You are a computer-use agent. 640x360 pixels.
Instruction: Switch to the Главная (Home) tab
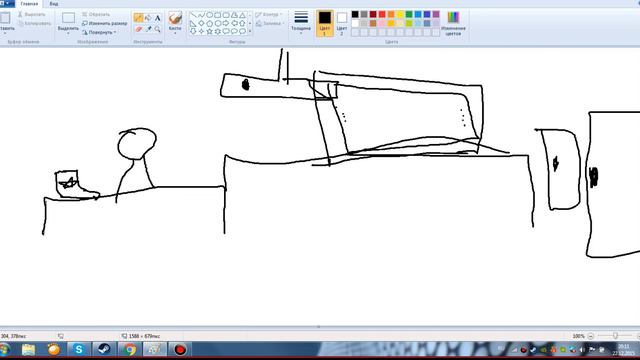point(29,4)
